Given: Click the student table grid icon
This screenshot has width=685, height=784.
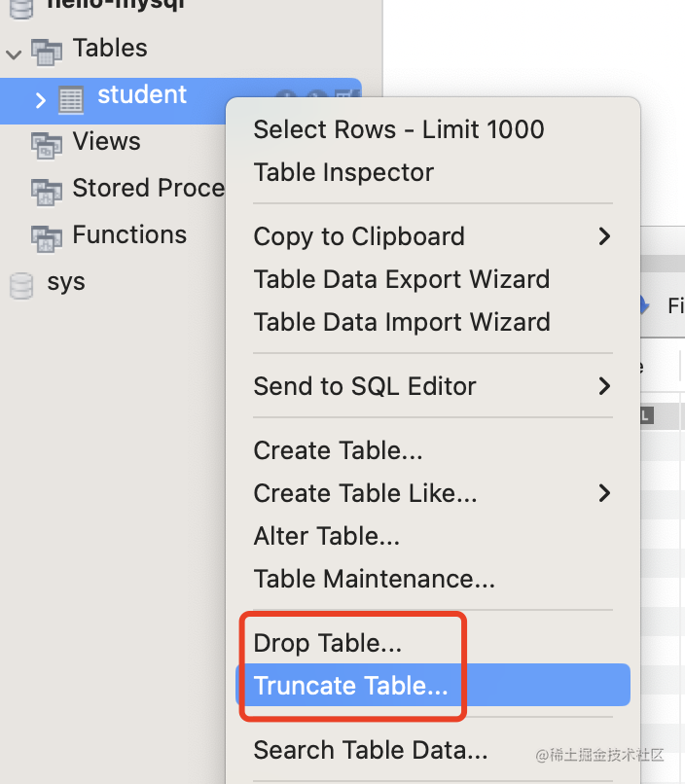Looking at the screenshot, I should point(71,98).
